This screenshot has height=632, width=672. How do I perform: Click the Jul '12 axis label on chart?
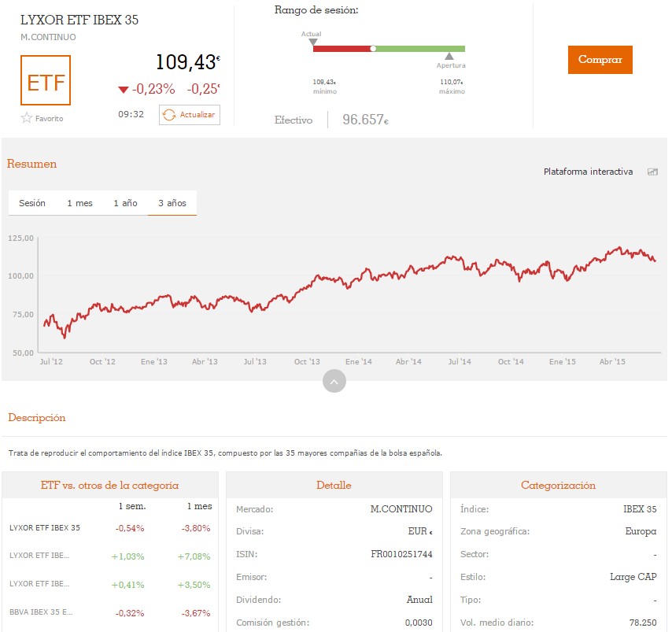[x=51, y=361]
